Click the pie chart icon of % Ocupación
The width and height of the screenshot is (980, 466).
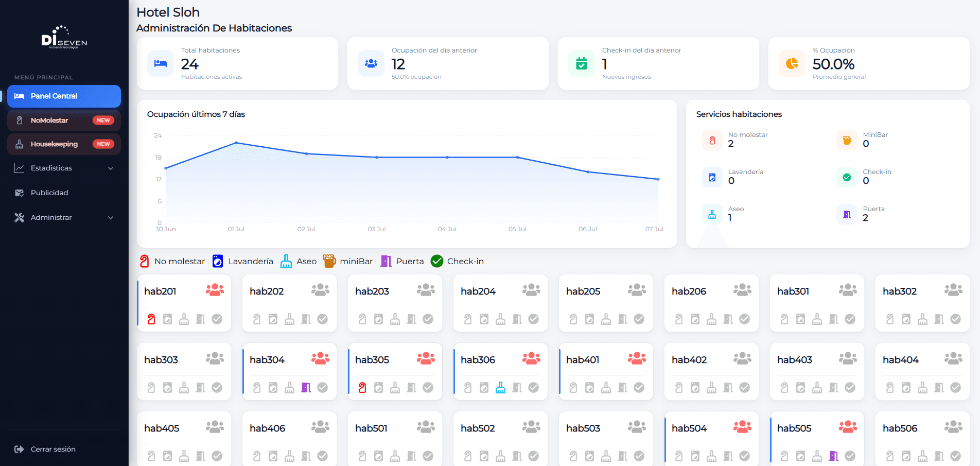click(792, 63)
